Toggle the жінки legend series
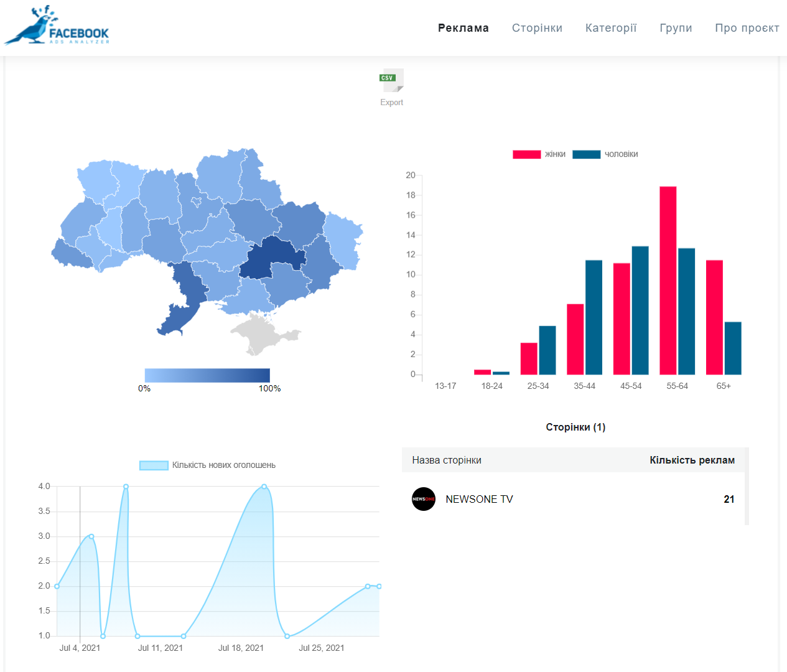Viewport: 787px width, 672px height. coord(539,154)
